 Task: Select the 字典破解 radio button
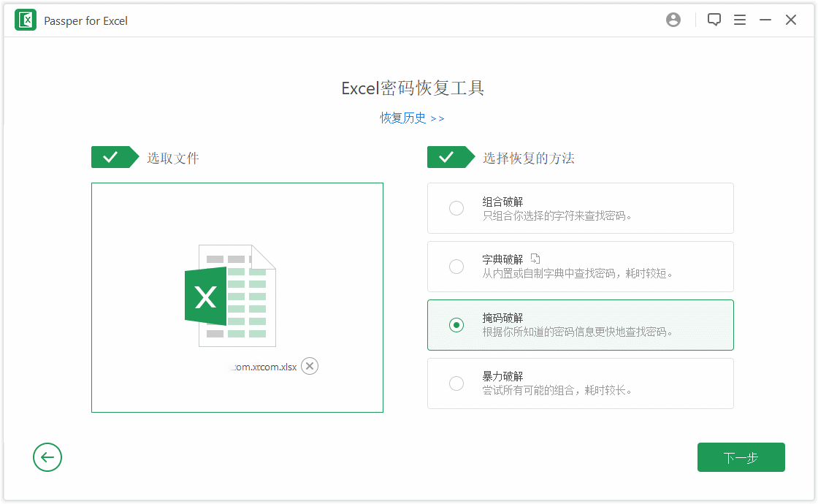click(456, 267)
